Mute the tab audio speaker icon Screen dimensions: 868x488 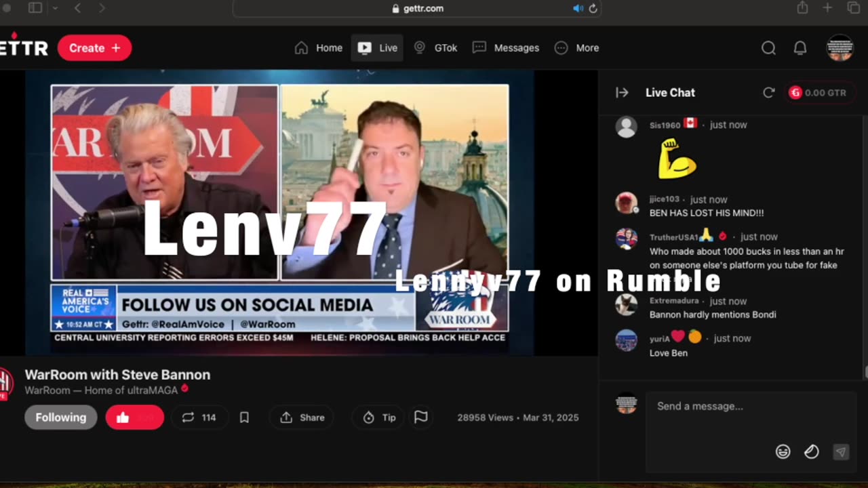coord(578,9)
